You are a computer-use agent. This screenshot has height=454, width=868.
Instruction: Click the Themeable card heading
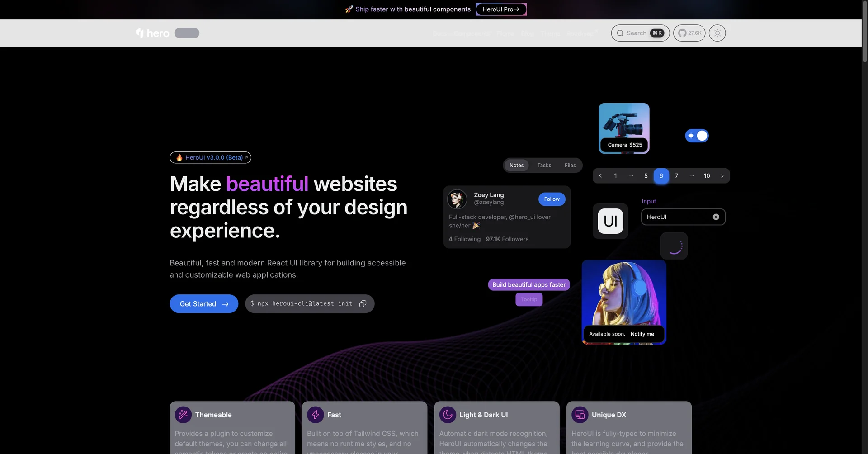click(x=213, y=415)
